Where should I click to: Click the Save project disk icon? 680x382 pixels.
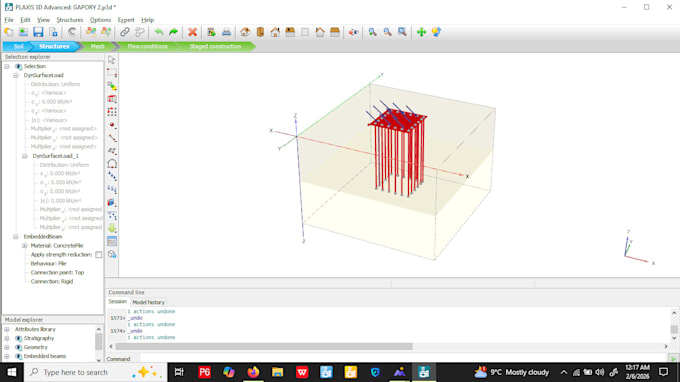(x=38, y=32)
